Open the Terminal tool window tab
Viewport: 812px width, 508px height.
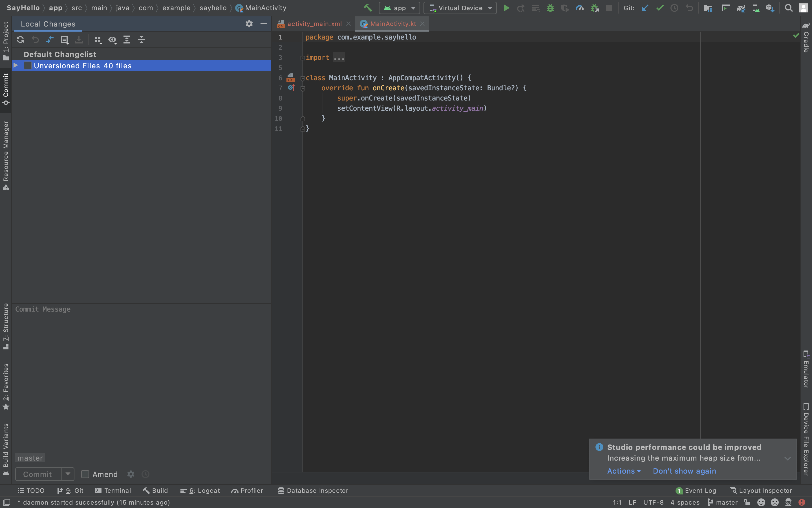pos(113,491)
